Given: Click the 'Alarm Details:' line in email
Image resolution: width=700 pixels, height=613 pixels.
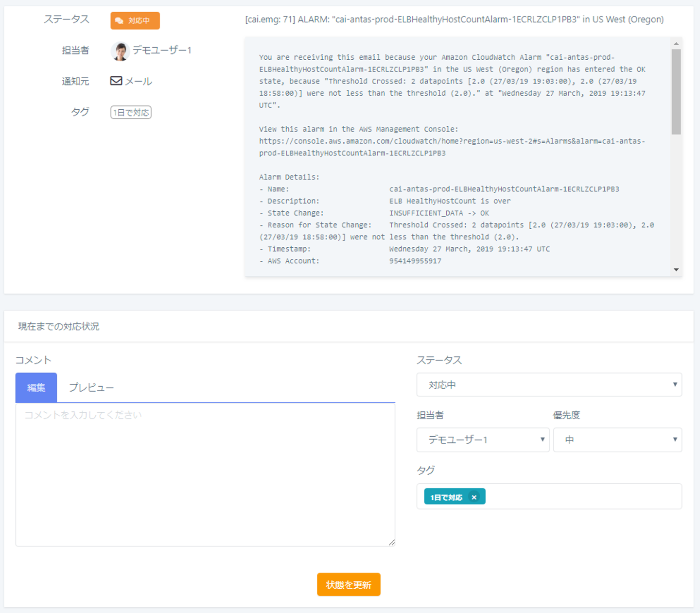Looking at the screenshot, I should pyautogui.click(x=289, y=177).
